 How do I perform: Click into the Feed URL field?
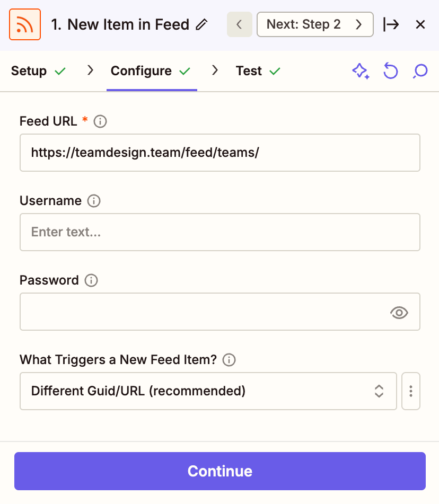(x=219, y=153)
